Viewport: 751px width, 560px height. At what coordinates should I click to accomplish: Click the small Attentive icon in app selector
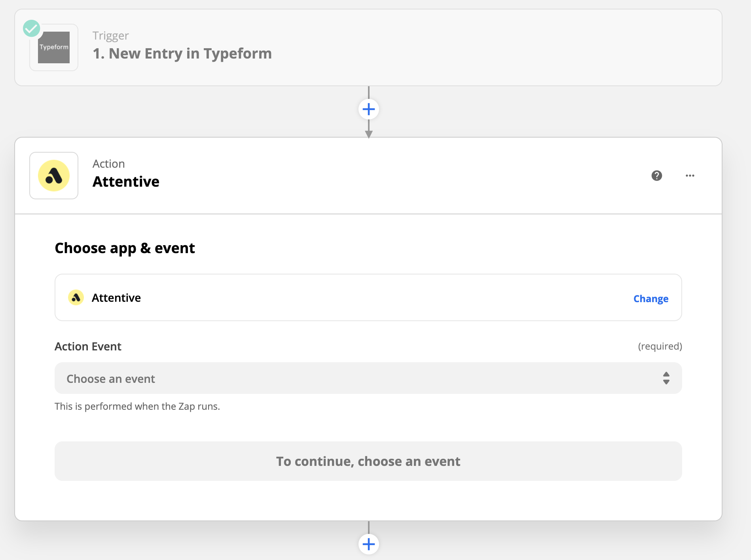coord(76,297)
